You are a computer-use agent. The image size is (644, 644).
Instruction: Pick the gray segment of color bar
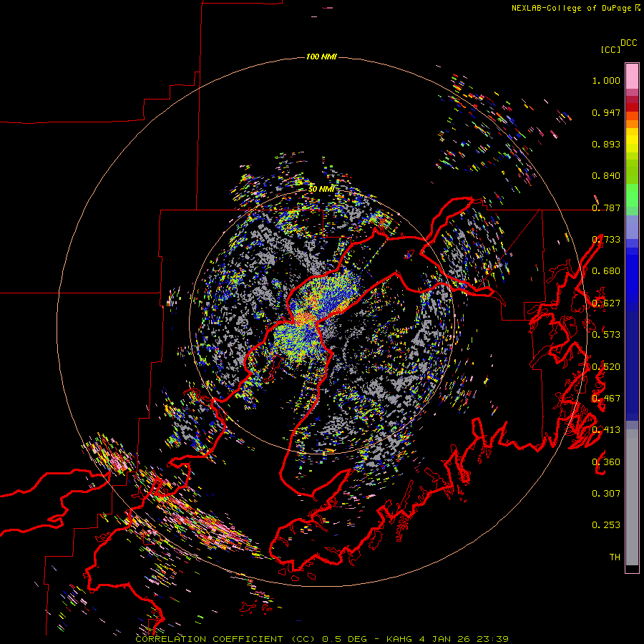[632, 497]
